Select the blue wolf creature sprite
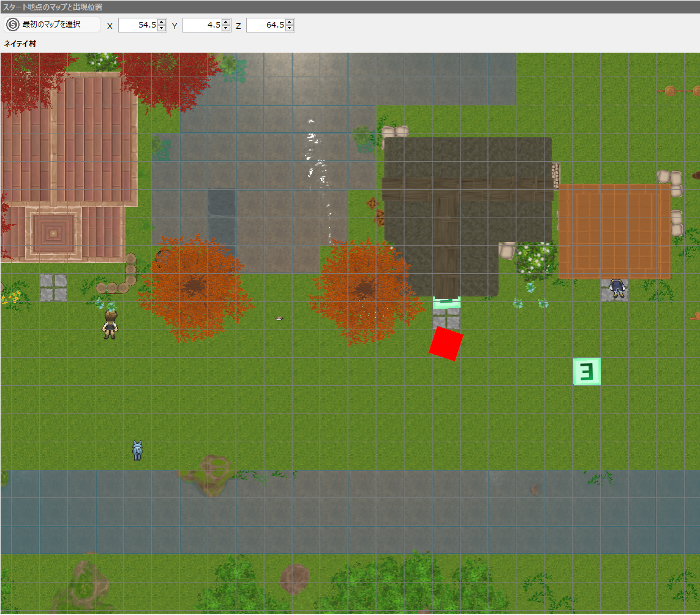The width and height of the screenshot is (700, 615). [x=137, y=450]
